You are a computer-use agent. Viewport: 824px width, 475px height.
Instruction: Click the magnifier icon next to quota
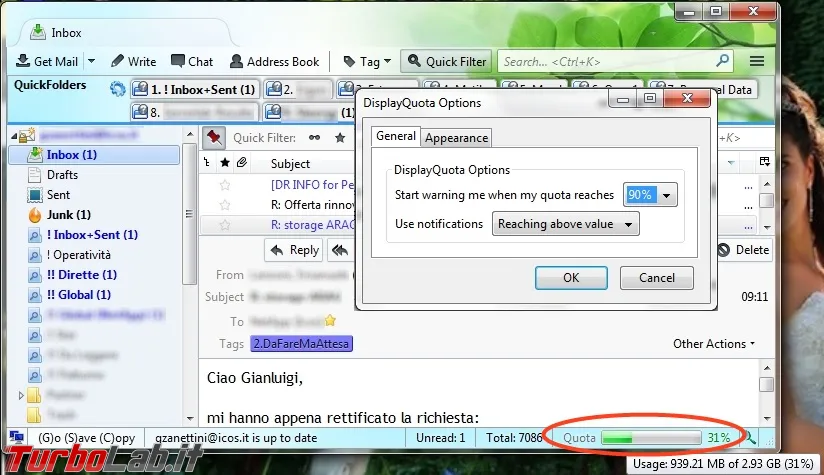pos(751,437)
